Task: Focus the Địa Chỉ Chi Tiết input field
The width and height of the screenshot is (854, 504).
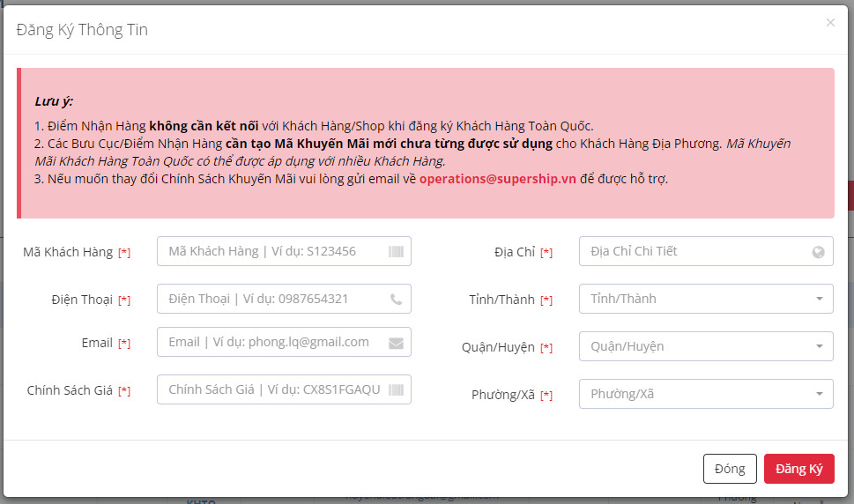Action: [706, 251]
